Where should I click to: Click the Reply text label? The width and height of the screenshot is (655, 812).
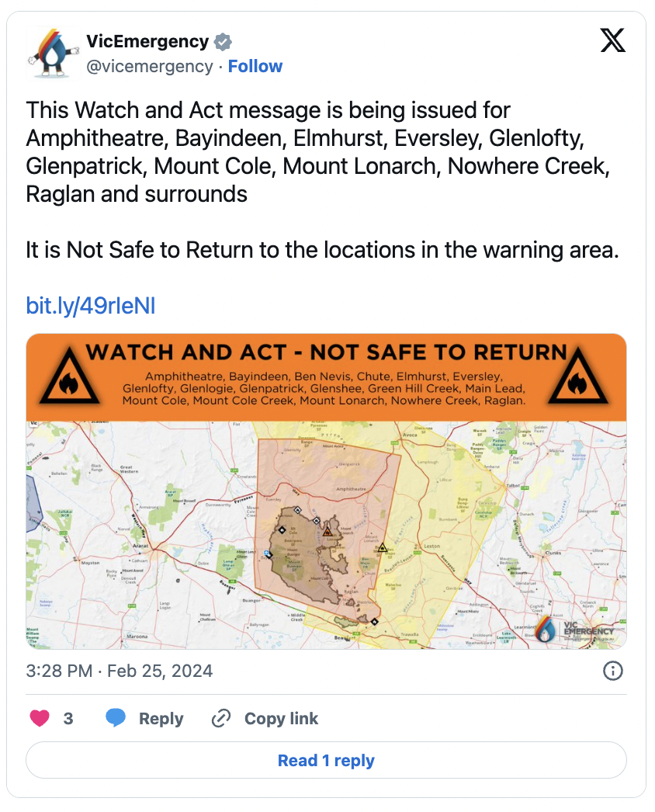161,719
